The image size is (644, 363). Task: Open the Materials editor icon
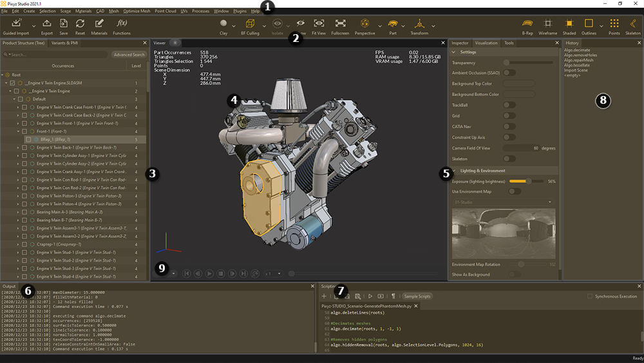point(99,23)
